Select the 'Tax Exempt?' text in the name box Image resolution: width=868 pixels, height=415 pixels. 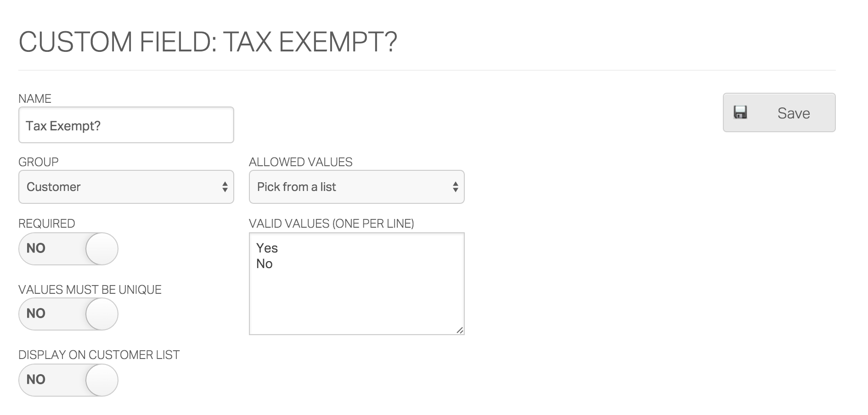(x=64, y=126)
